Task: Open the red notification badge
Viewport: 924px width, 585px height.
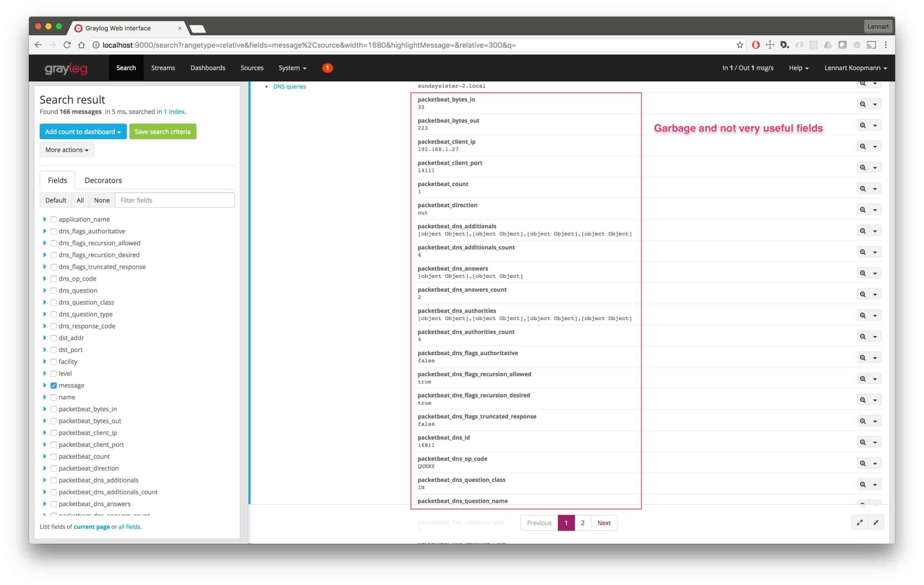Action: (x=327, y=68)
